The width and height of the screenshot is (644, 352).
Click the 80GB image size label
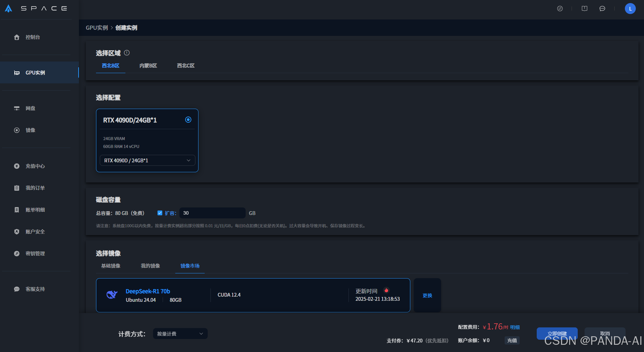(x=176, y=300)
